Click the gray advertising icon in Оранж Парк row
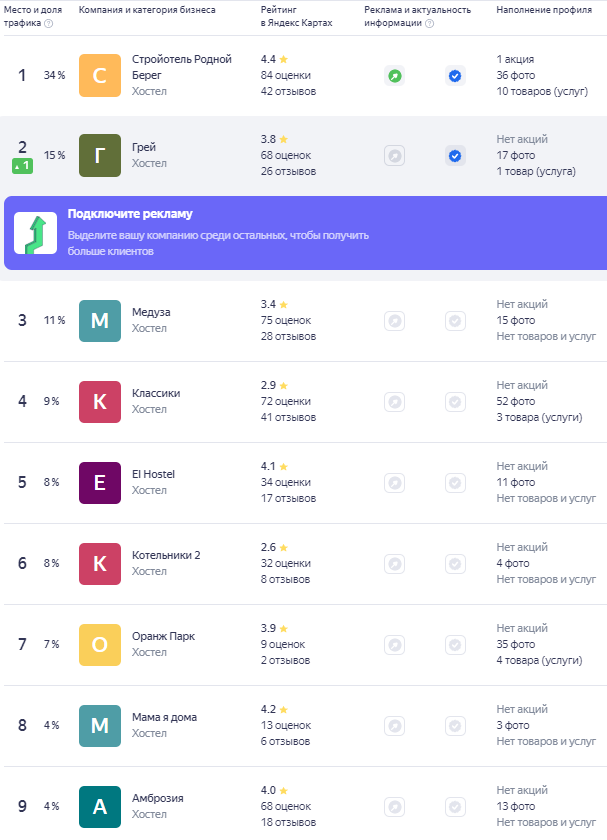This screenshot has height=840, width=607. pos(395,644)
